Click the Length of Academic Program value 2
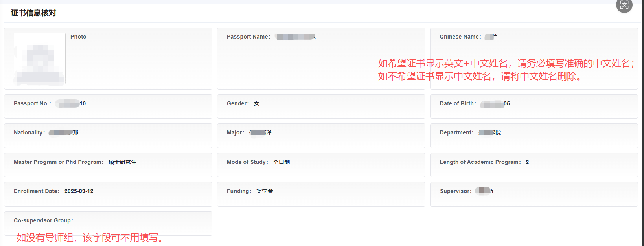 [527, 162]
